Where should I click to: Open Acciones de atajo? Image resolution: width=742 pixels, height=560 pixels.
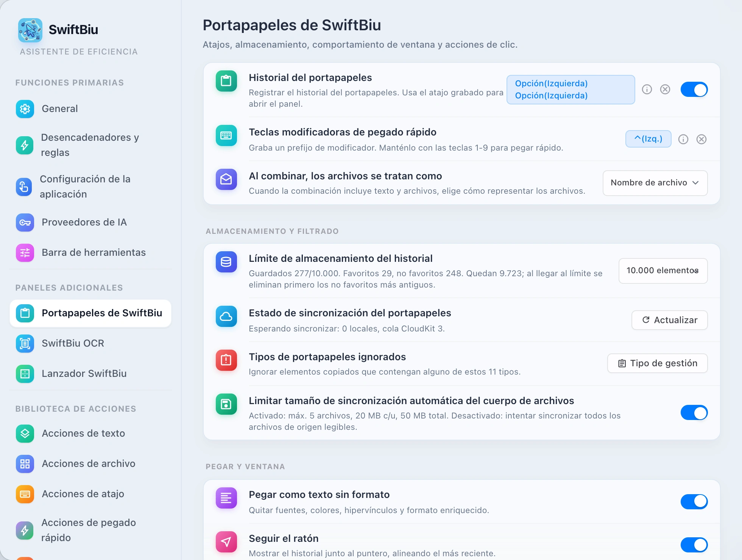click(90, 494)
